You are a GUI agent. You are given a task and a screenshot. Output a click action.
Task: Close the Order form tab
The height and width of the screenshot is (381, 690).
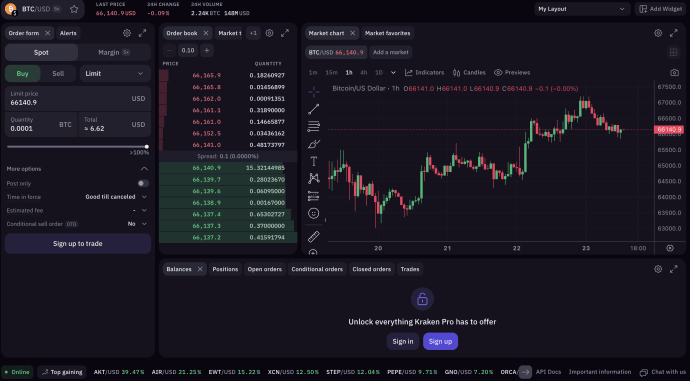[48, 33]
